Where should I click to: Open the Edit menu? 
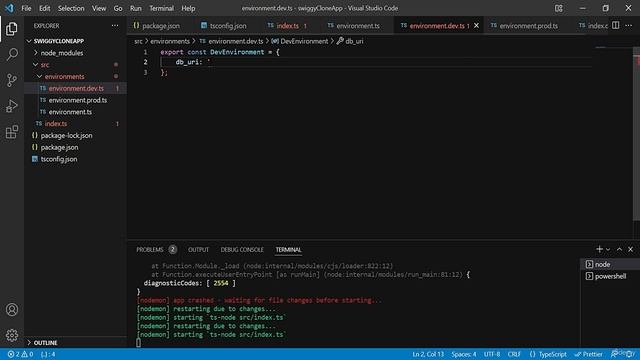44,8
